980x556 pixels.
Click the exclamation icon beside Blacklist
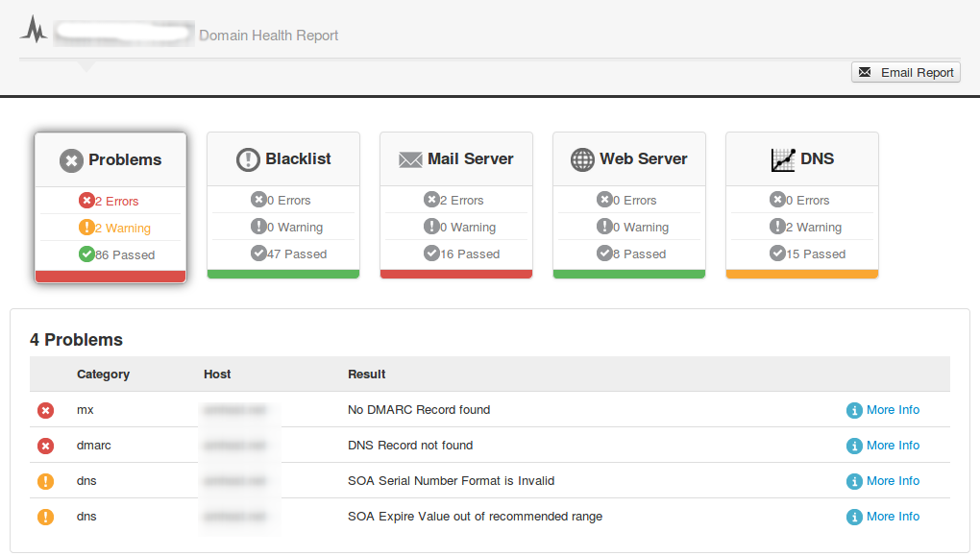pyautogui.click(x=249, y=160)
